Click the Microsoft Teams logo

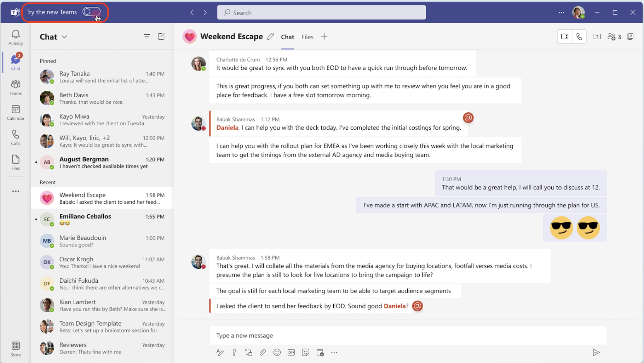coord(15,12)
